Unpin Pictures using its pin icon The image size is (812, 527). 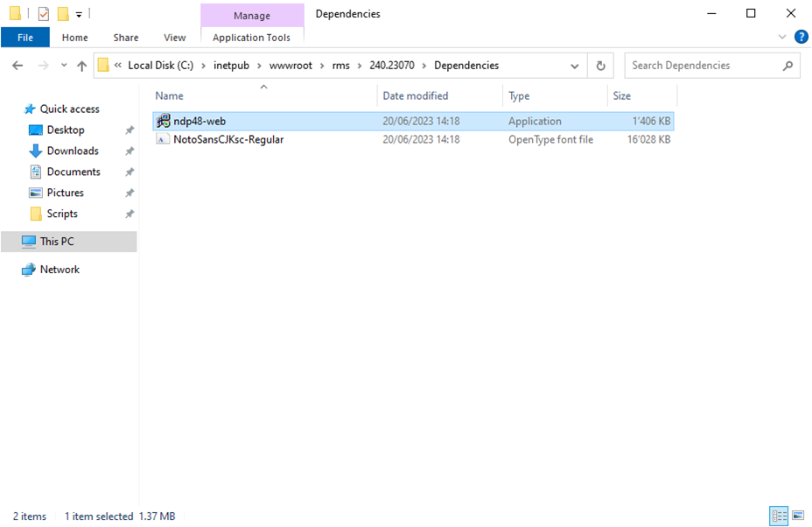click(129, 193)
